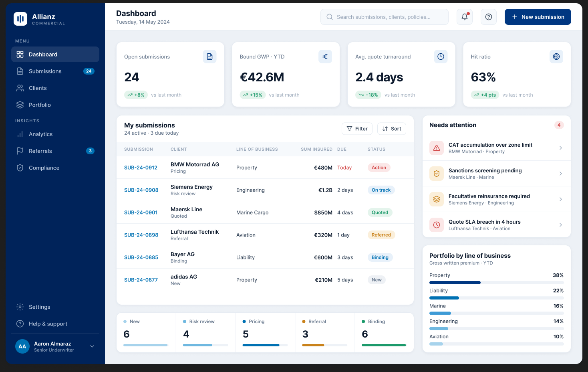The height and width of the screenshot is (372, 588).
Task: Open submission link SUB-24-0885
Action: 141,257
